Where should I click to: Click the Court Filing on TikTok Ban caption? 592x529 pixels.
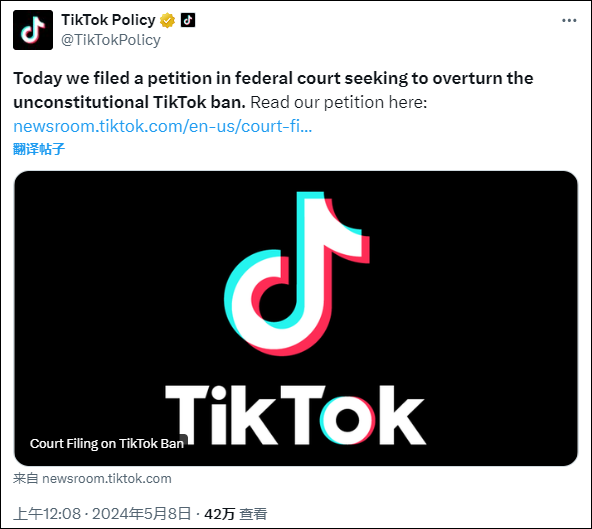[x=107, y=443]
